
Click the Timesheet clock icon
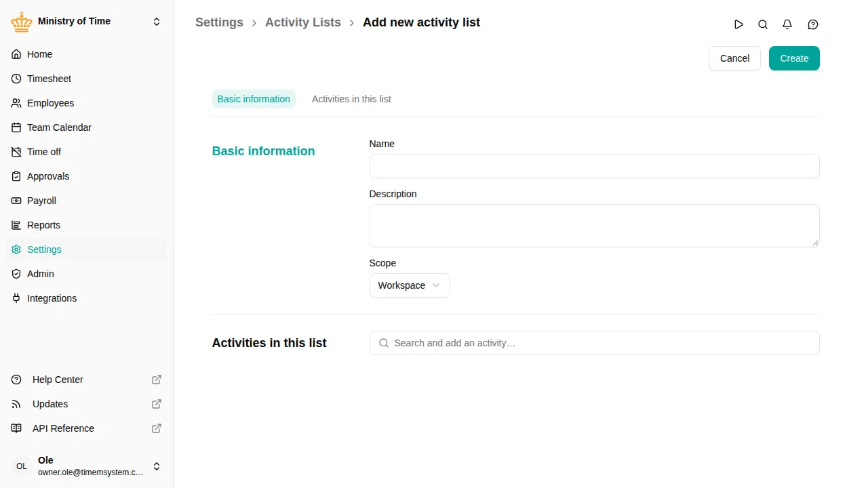(x=16, y=79)
